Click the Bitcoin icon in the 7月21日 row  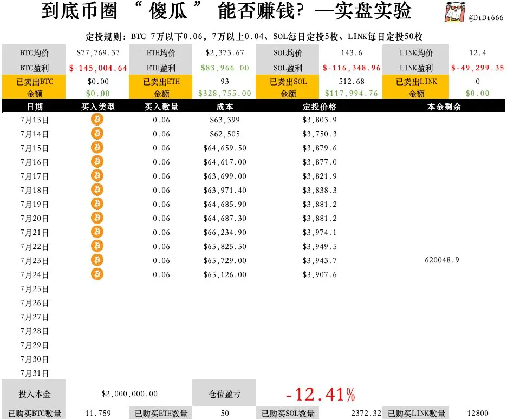click(x=97, y=232)
